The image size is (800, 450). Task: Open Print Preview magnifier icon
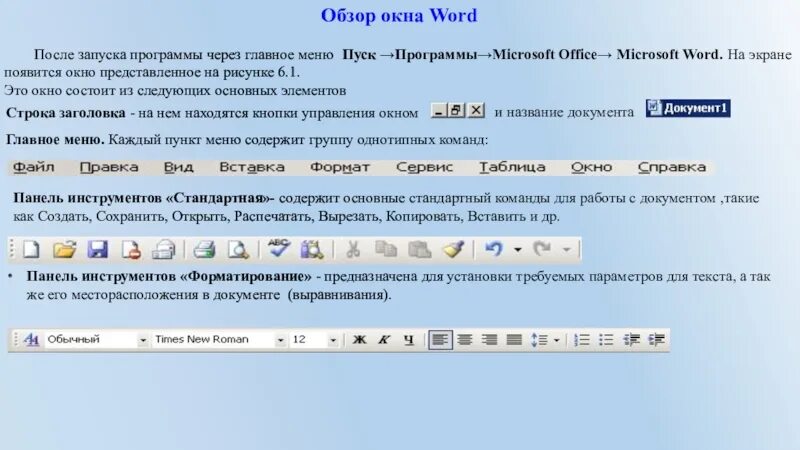click(x=238, y=249)
